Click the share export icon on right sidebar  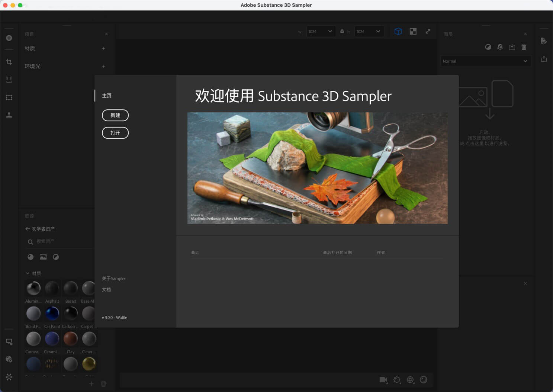tap(544, 59)
